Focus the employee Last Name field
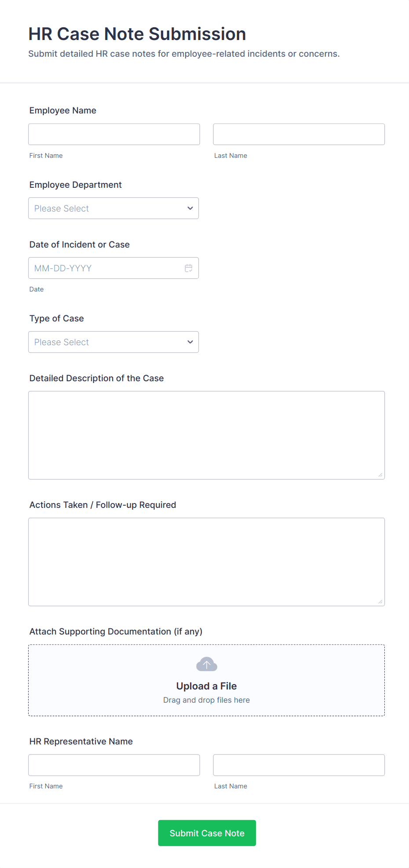The image size is (409, 868). coord(299,135)
